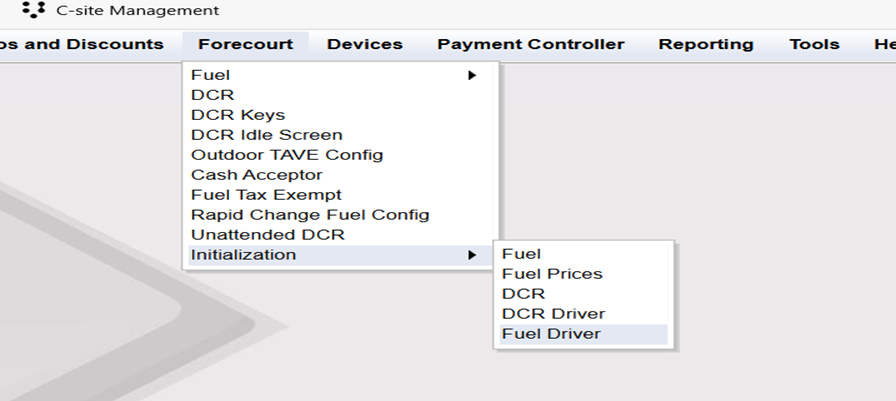This screenshot has height=401, width=896.
Task: Select the DCR menu entry under Forecourt
Action: [x=212, y=95]
